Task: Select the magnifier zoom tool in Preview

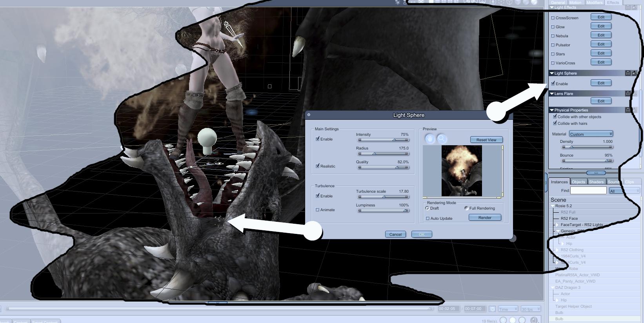Action: (442, 139)
